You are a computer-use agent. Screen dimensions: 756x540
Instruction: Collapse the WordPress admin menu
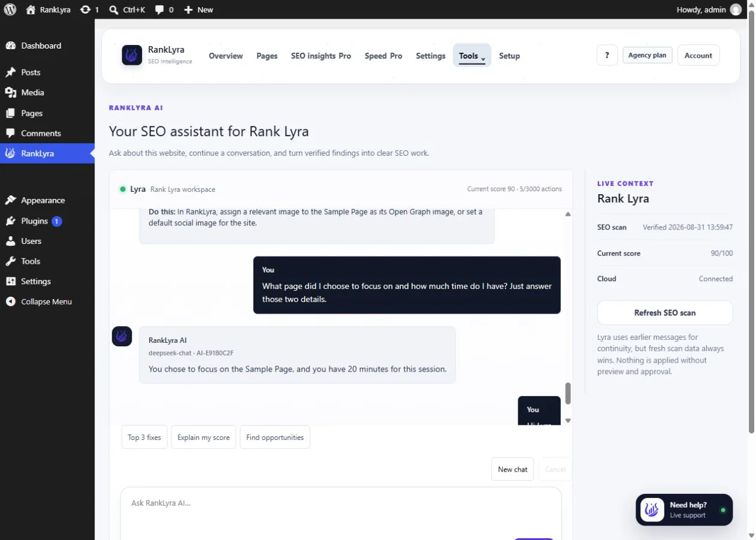coord(47,301)
